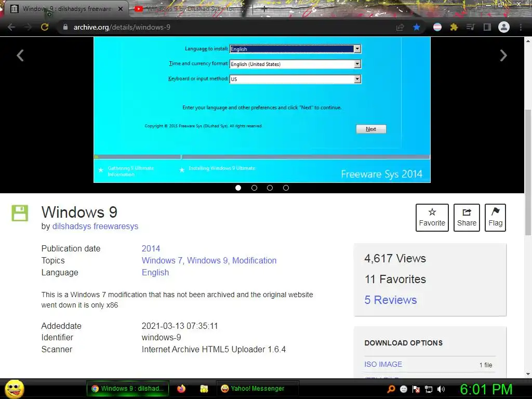Image resolution: width=532 pixels, height=399 pixels.
Task: Click address bar URL archive.org/details/windows-9
Action: point(122,27)
